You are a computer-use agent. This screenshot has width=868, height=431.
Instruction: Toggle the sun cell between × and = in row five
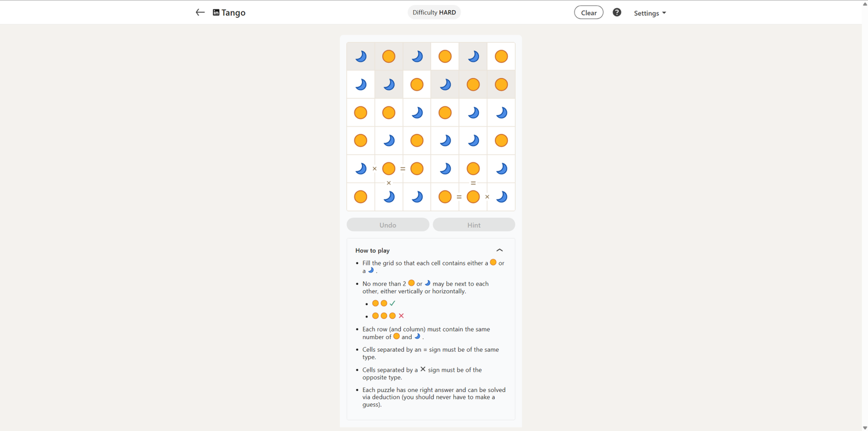pos(389,169)
